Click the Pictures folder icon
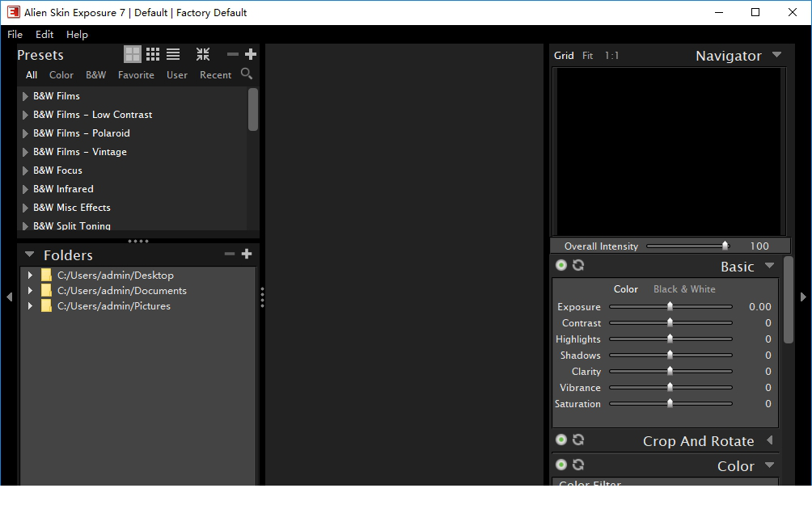812x505 pixels. 46,305
